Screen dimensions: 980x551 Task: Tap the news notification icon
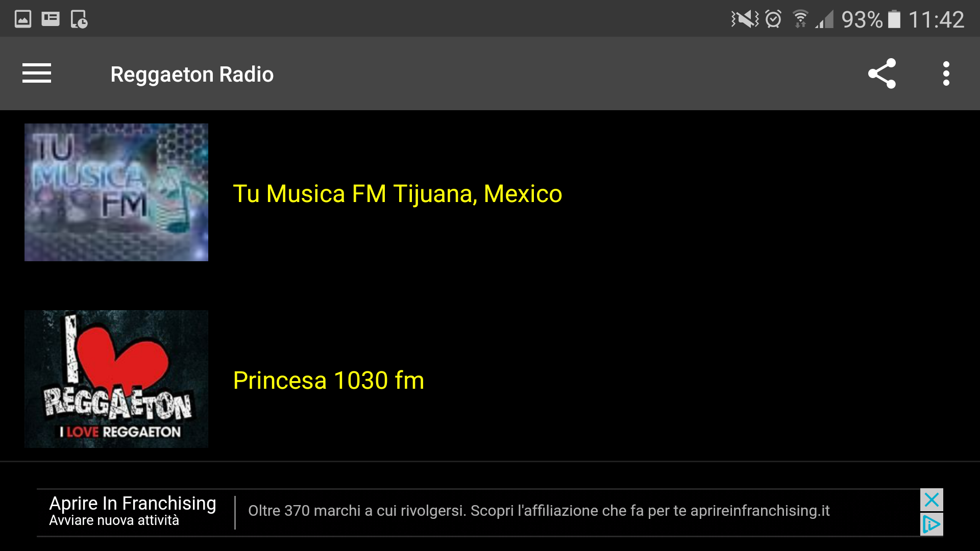[51, 19]
